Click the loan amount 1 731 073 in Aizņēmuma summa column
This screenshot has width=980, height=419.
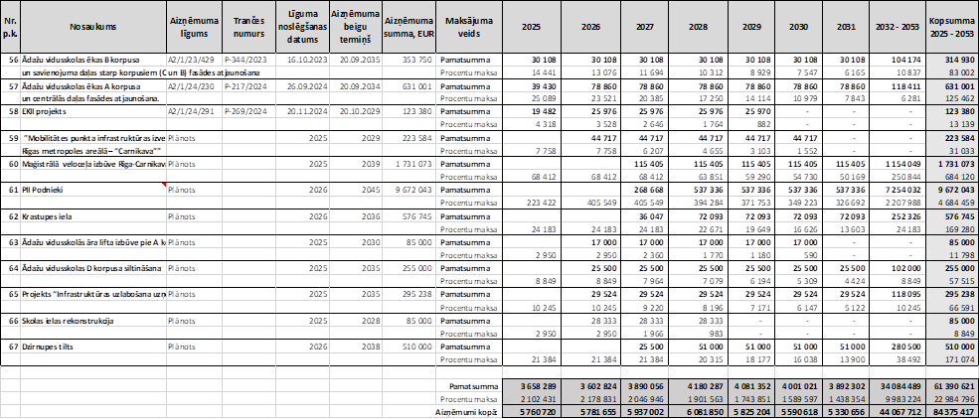click(408, 161)
